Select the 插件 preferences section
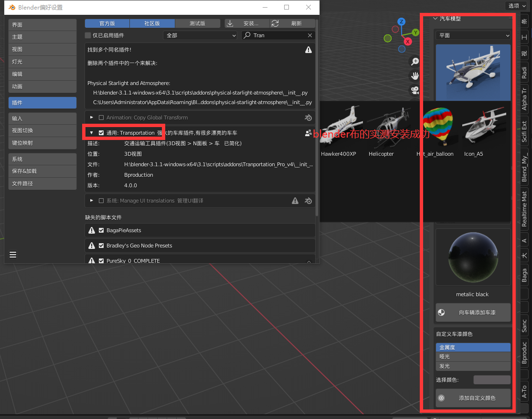 (x=43, y=103)
